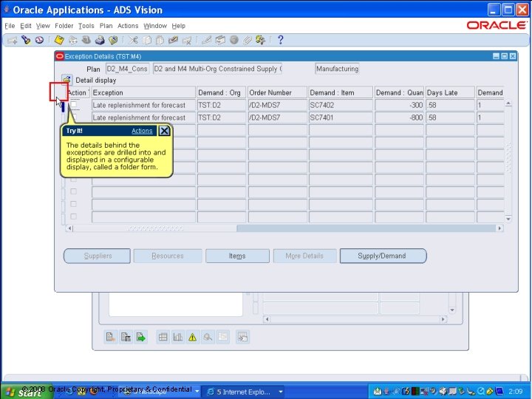The width and height of the screenshot is (532, 399).
Task: Click the Print toolbar icon
Action: point(100,41)
